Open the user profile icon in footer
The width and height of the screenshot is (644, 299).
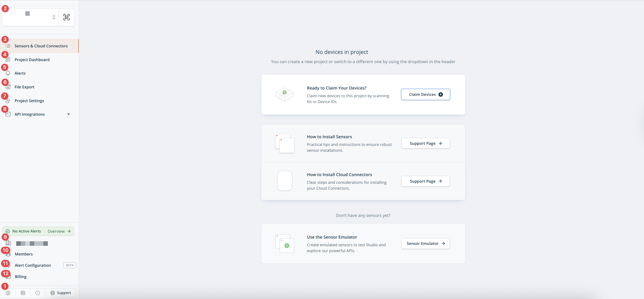click(x=8, y=293)
